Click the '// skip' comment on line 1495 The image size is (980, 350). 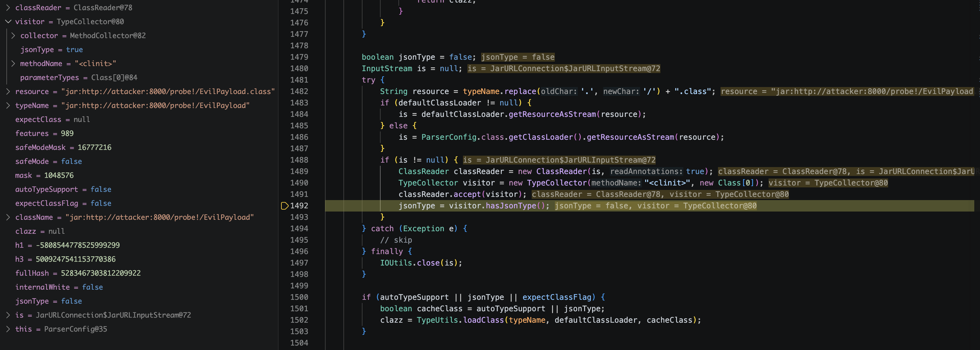click(x=396, y=240)
